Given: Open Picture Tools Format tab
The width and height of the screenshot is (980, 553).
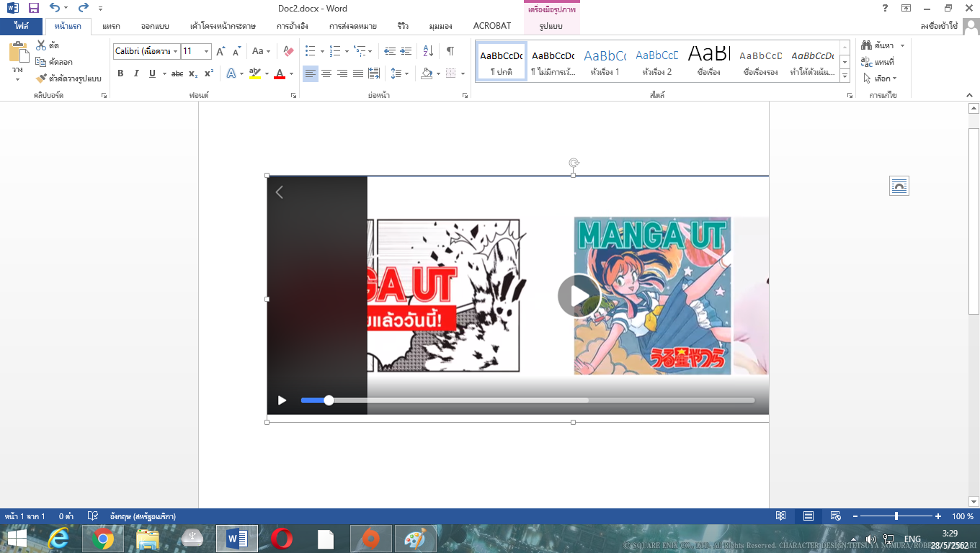Looking at the screenshot, I should pos(551,26).
